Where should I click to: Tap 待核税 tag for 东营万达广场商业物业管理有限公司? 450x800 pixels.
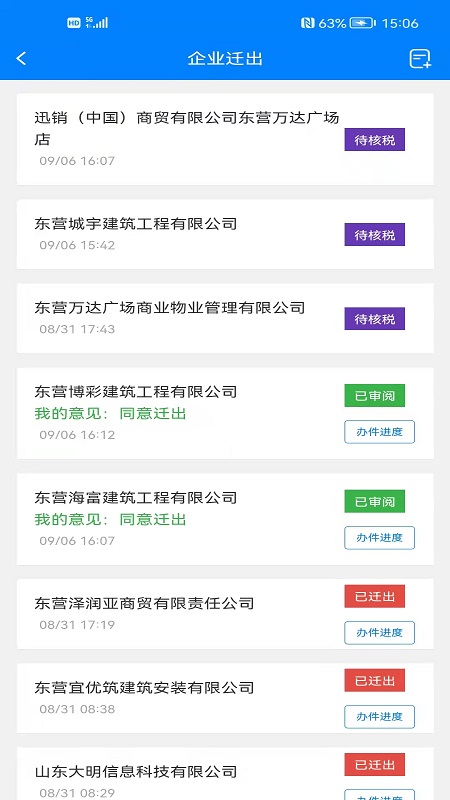point(374,319)
